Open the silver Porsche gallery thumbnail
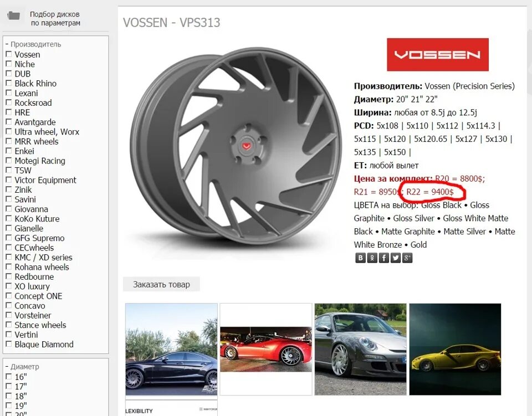Image resolution: width=532 pixels, height=416 pixels. pos(360,349)
